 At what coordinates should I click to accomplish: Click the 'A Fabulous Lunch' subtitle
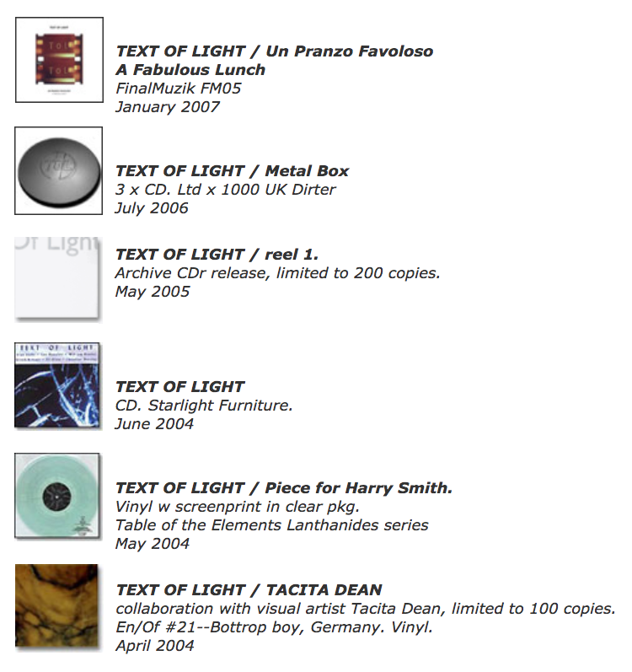(190, 69)
